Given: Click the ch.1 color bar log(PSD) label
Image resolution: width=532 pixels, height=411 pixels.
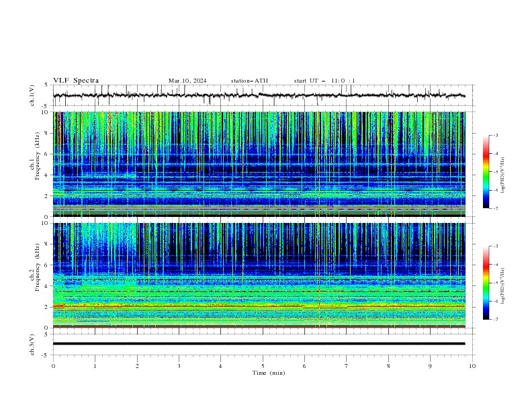Looking at the screenshot, I should click(502, 175).
